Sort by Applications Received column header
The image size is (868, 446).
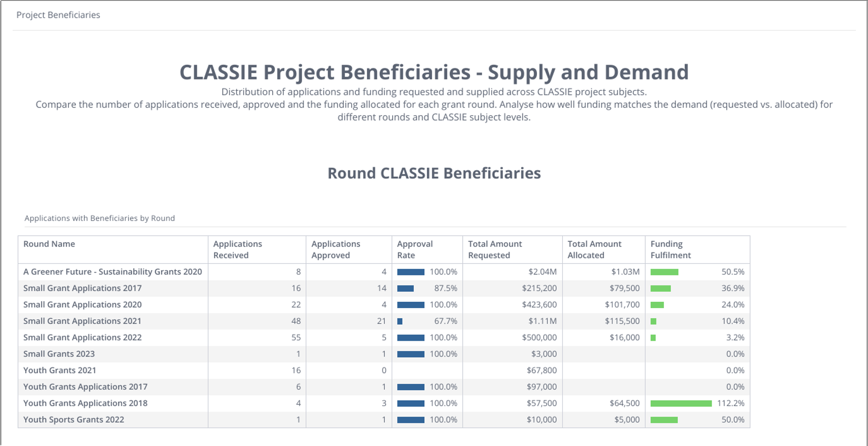[x=237, y=250]
